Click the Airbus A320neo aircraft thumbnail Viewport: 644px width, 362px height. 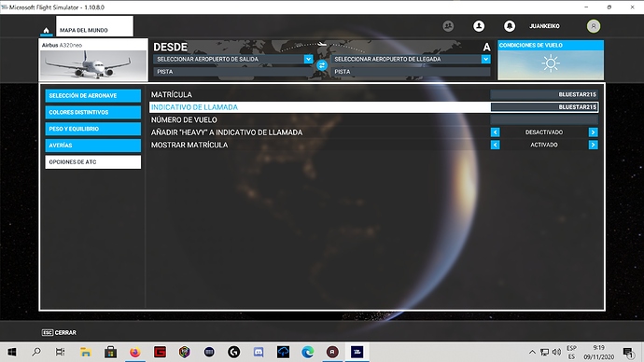[x=93, y=60]
